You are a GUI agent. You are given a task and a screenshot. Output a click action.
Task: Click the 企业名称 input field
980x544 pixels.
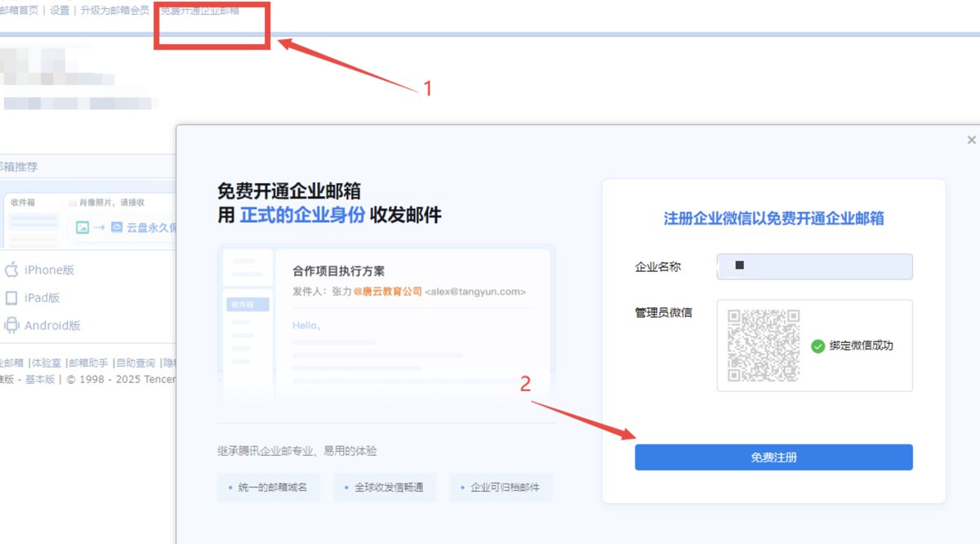click(x=814, y=267)
